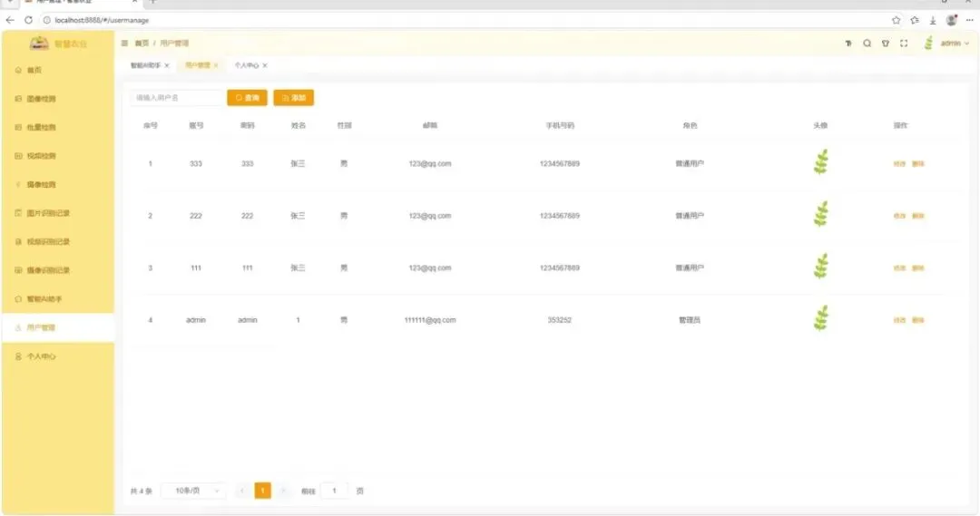This screenshot has width=980, height=516.
Task: Click 修改 for the account 111 row
Action: coord(899,268)
